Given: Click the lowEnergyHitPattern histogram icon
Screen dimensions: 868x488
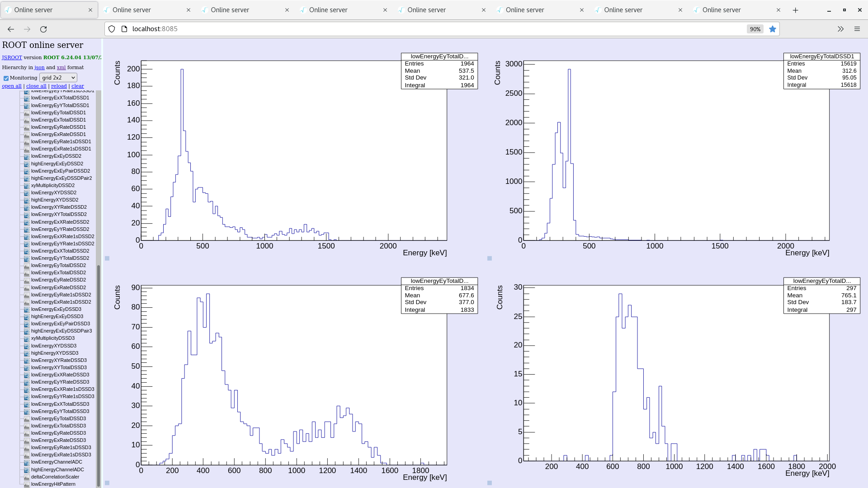Looking at the screenshot, I should click(x=27, y=484).
